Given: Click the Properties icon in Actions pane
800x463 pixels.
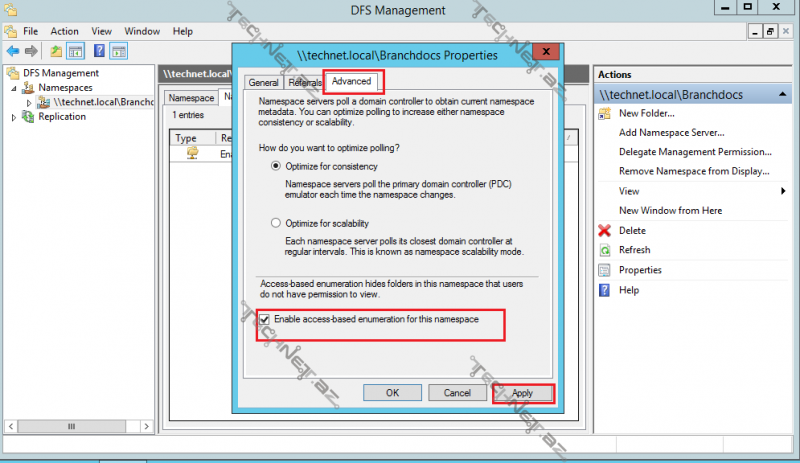Looking at the screenshot, I should pyautogui.click(x=604, y=270).
